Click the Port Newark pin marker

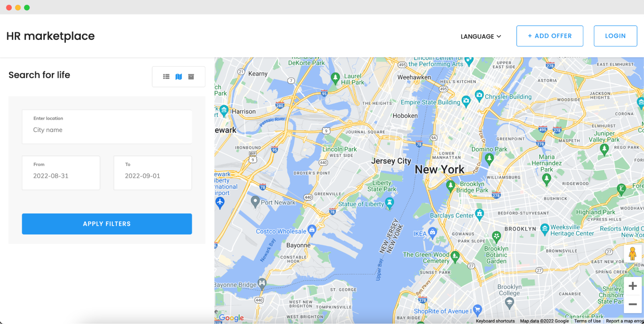(255, 202)
